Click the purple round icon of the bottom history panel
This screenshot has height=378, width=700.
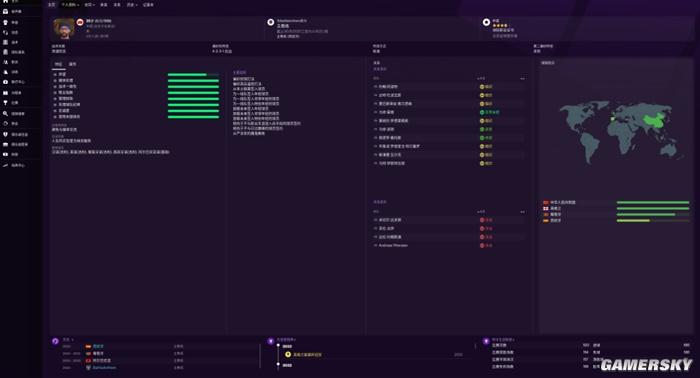(x=55, y=341)
